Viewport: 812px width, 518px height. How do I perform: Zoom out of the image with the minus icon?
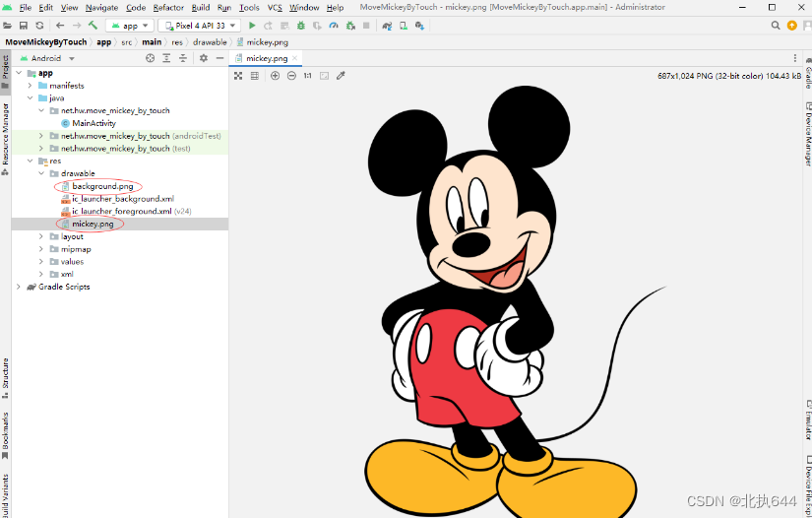pyautogui.click(x=290, y=76)
